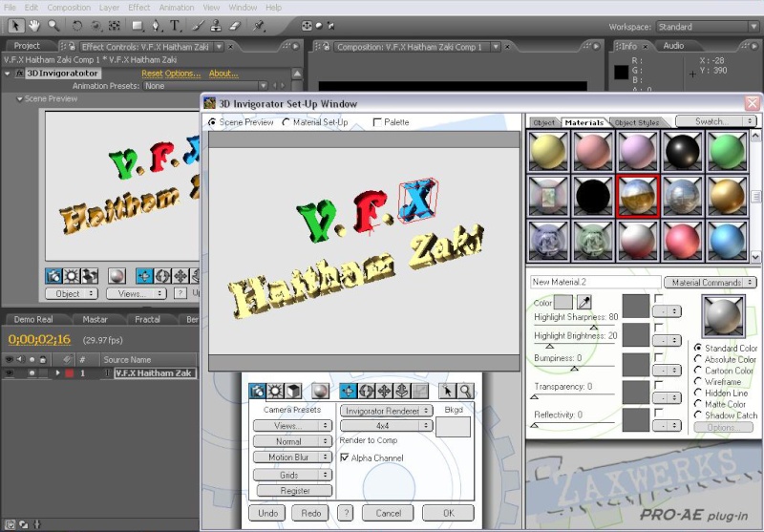The width and height of the screenshot is (764, 532).
Task: Select the Rectangle mask tool
Action: click(137, 26)
